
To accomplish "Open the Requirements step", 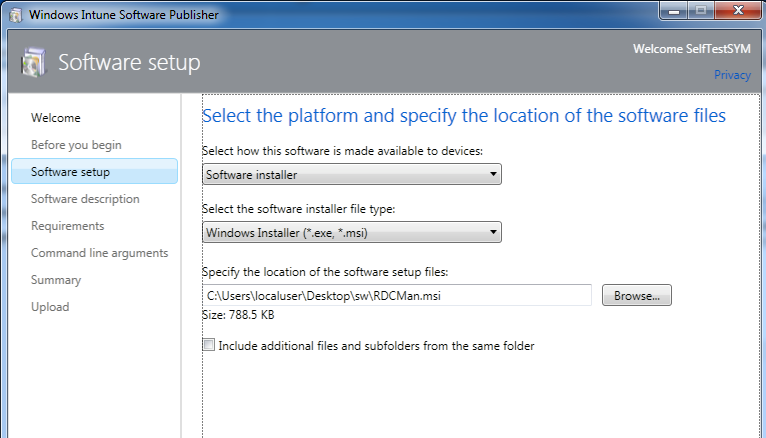I will (67, 226).
